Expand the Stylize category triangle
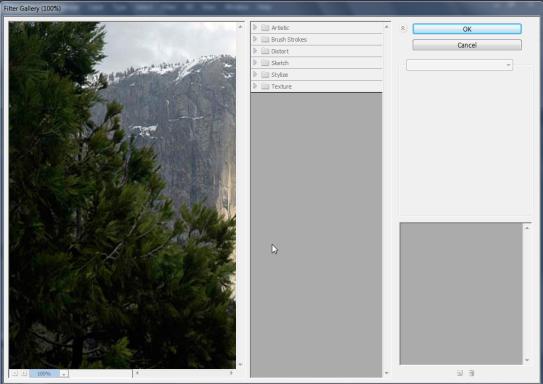 [x=255, y=74]
